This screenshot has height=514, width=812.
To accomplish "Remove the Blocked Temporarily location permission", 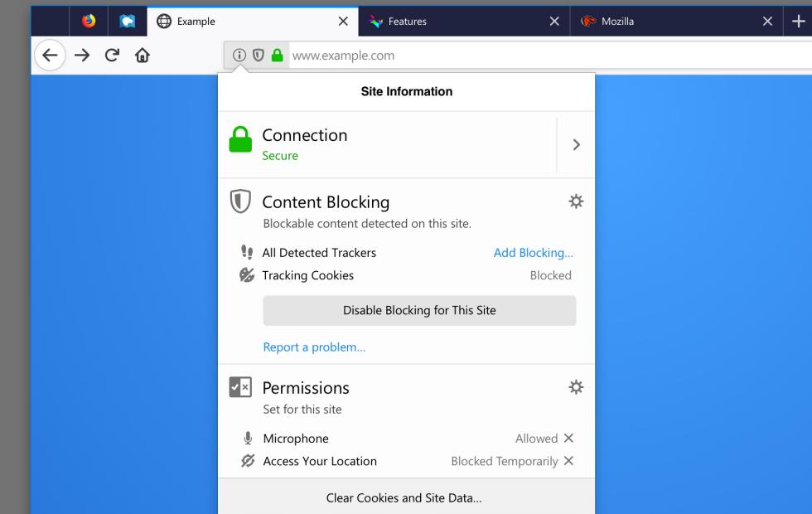I will click(568, 461).
